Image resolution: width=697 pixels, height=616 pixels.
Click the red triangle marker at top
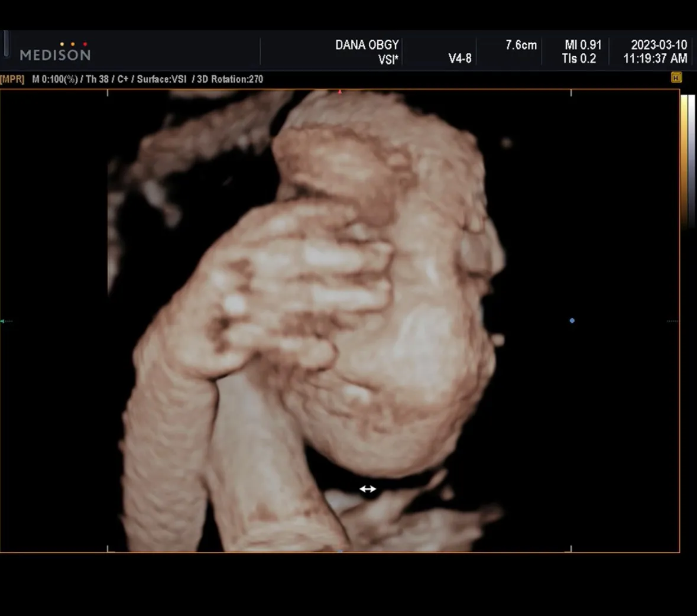point(339,92)
